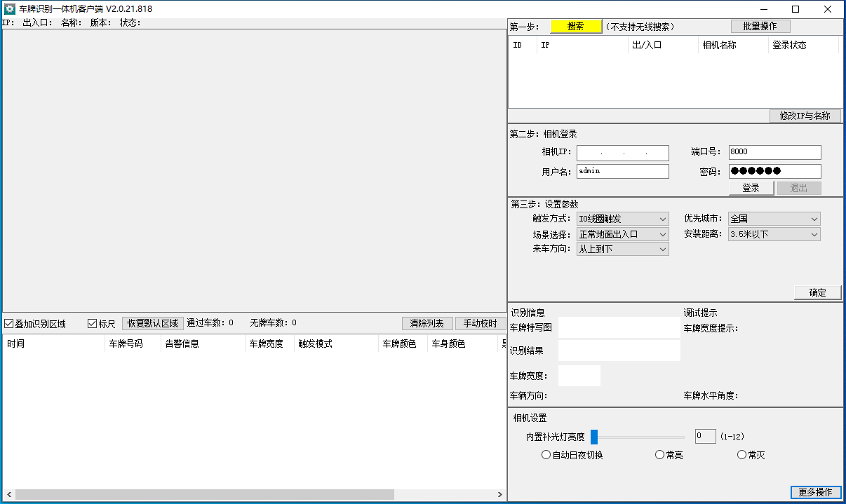Click the 触发模式 column header
846x504 pixels.
point(336,343)
